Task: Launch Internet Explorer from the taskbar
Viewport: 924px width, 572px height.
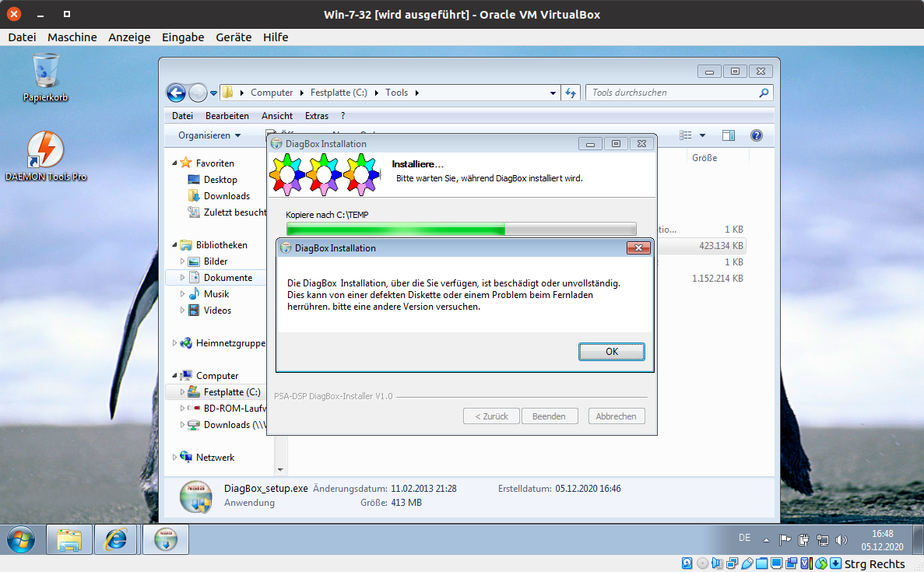Action: tap(116, 539)
